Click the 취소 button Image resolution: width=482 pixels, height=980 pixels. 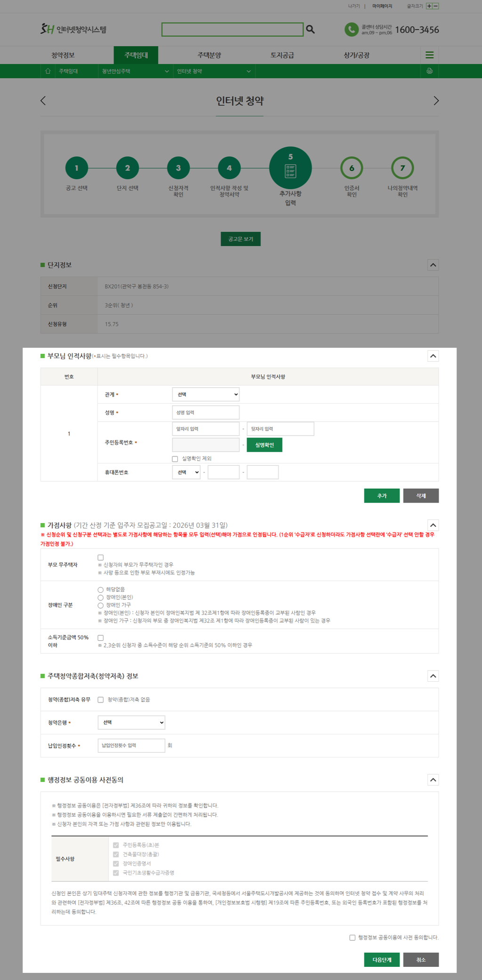pyautogui.click(x=421, y=960)
